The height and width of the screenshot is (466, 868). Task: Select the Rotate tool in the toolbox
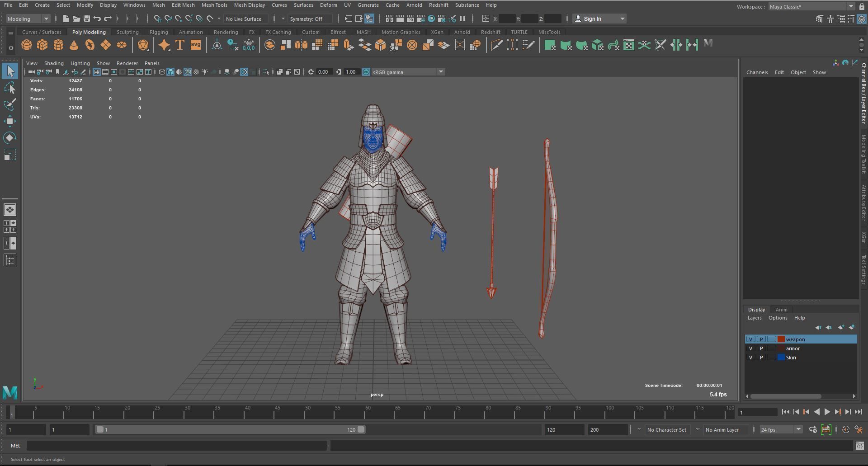10,138
